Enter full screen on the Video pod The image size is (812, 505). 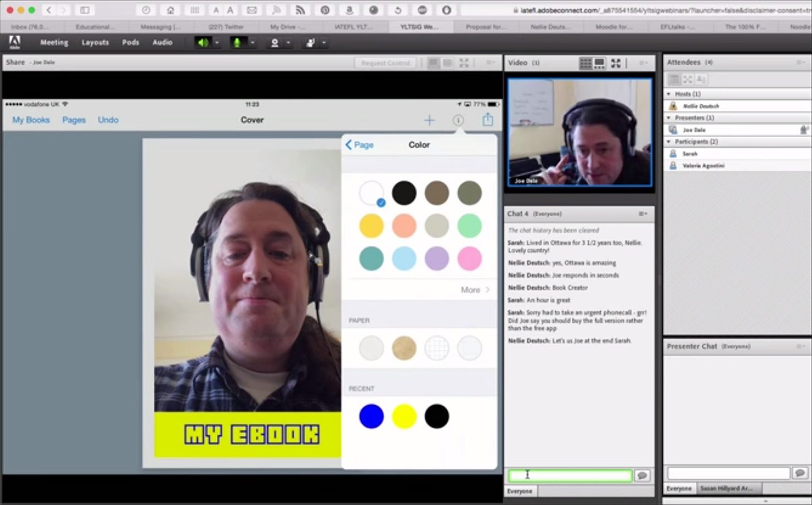click(615, 63)
